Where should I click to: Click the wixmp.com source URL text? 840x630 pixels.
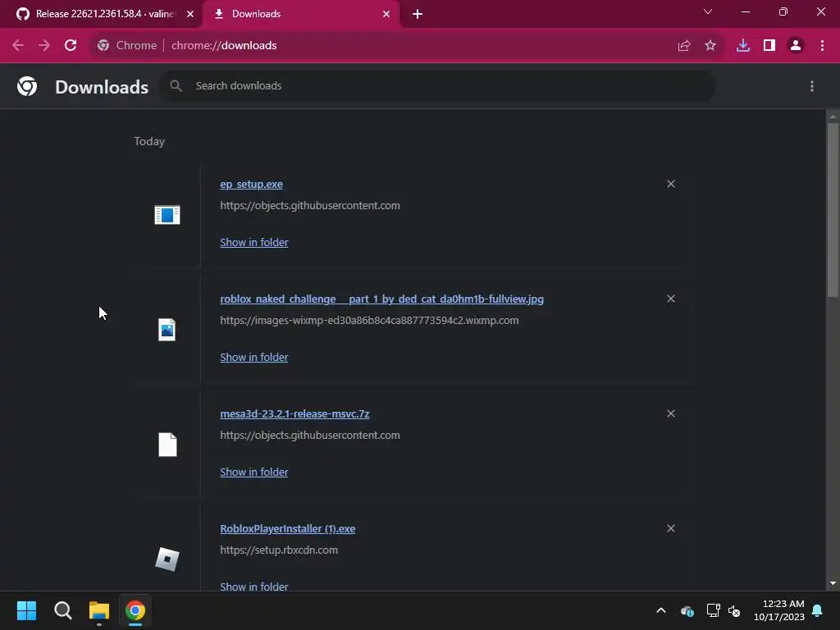(x=369, y=321)
